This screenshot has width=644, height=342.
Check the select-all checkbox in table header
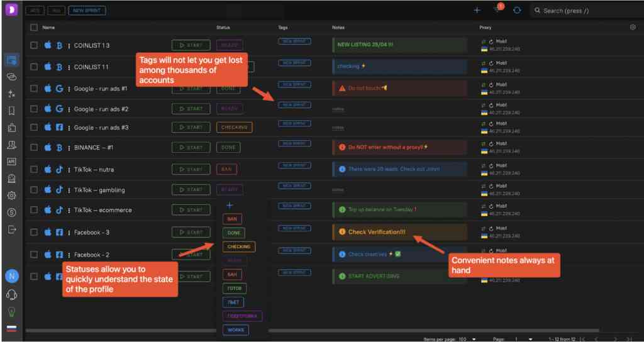click(x=34, y=28)
